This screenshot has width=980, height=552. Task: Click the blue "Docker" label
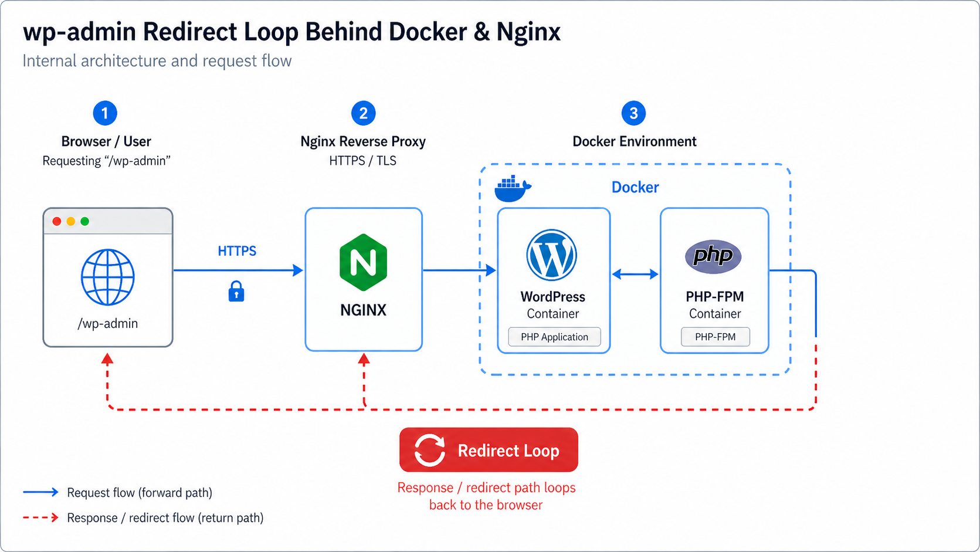pyautogui.click(x=635, y=187)
